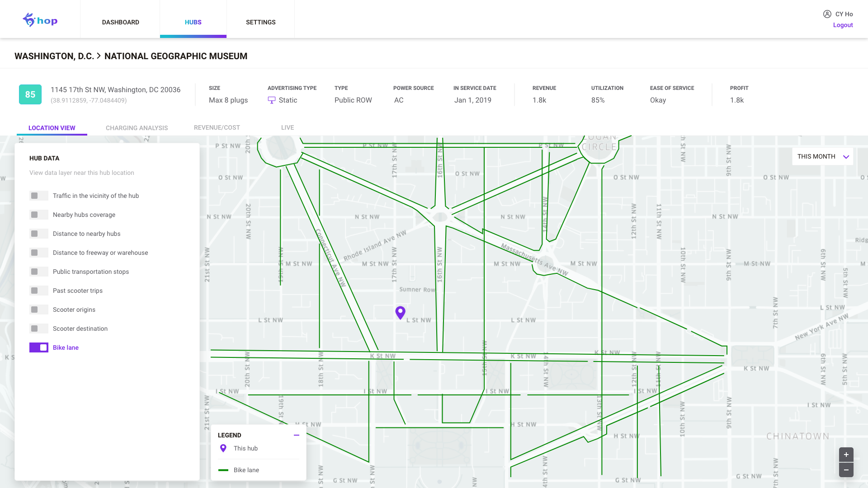Click the purple hub map pin

[400, 313]
